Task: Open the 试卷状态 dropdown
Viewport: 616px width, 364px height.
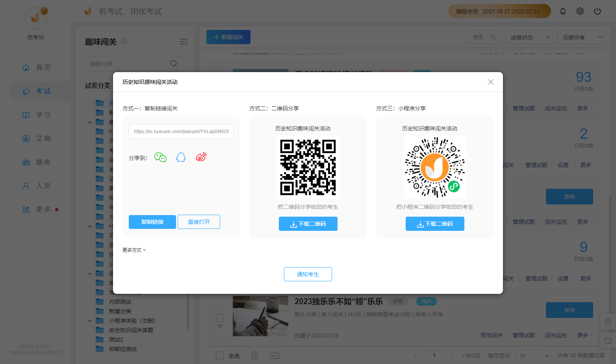Action: [529, 37]
